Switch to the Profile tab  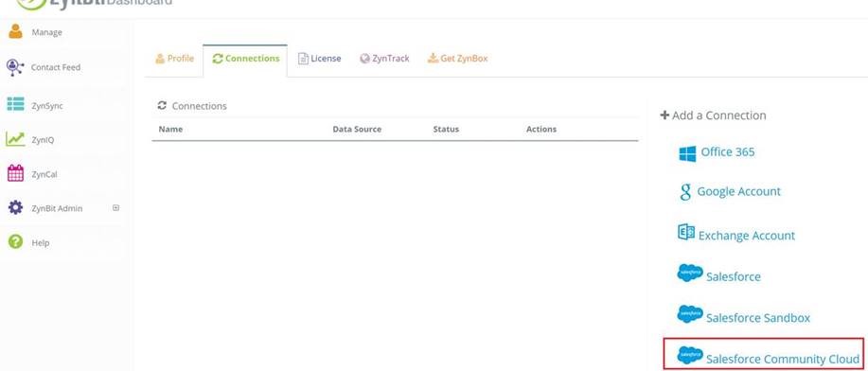174,58
